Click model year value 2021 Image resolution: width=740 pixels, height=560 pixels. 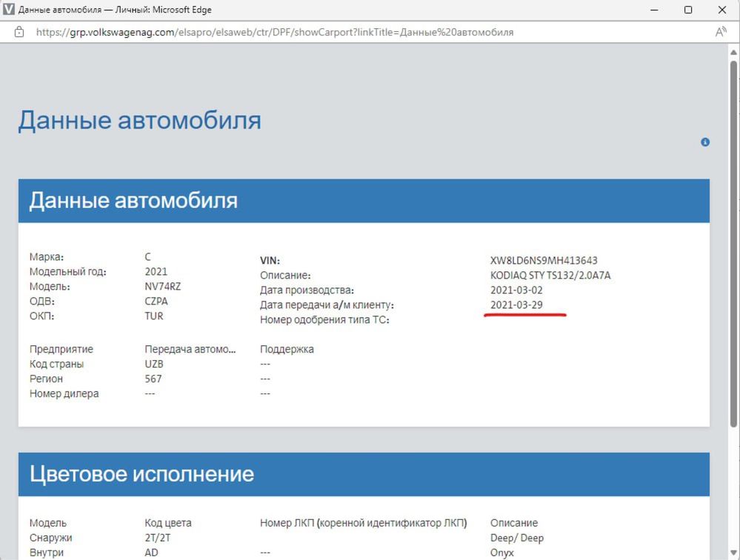[156, 272]
